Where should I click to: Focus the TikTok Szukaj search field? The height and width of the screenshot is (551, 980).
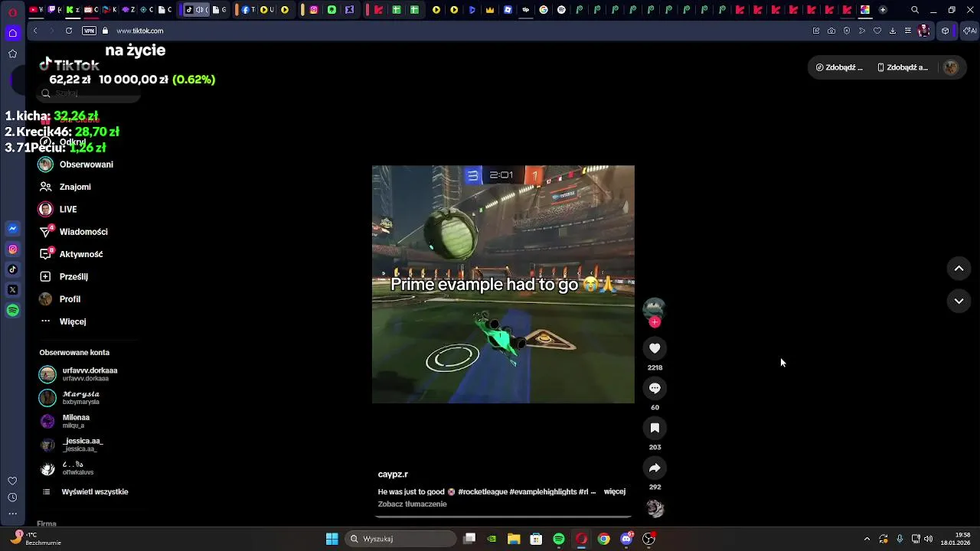click(88, 93)
